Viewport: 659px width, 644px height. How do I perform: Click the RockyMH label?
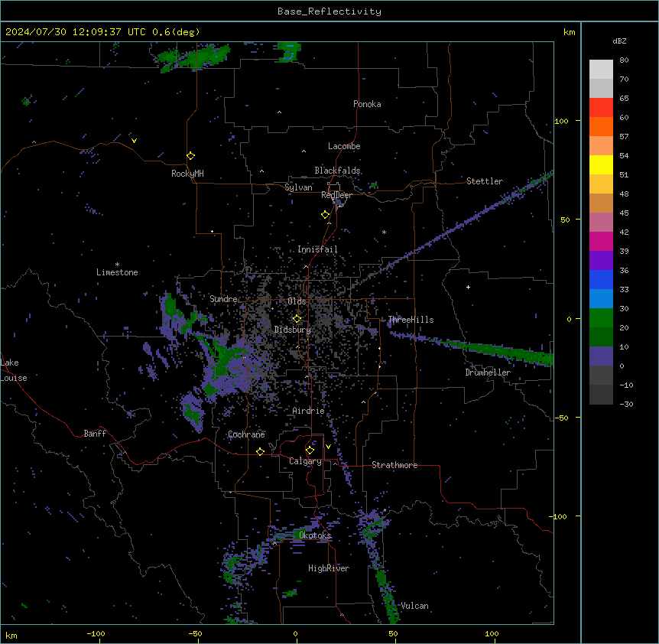click(187, 174)
